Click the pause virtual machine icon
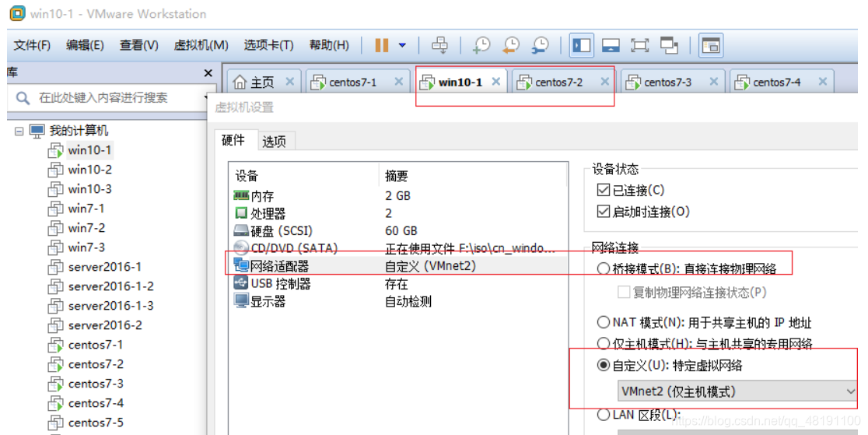The width and height of the screenshot is (868, 435). (381, 45)
